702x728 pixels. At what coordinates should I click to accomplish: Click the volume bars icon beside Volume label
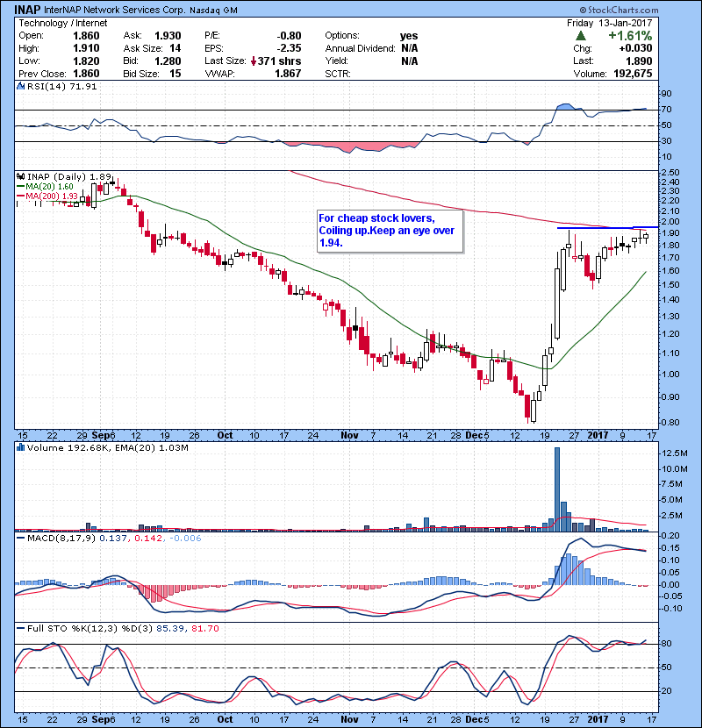click(20, 447)
